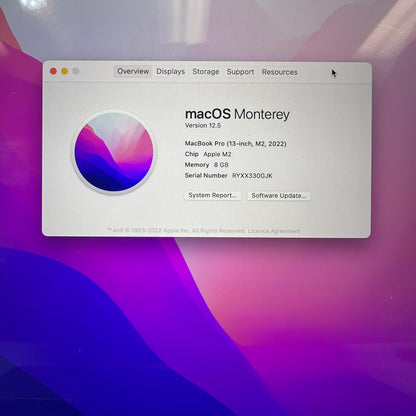This screenshot has width=416, height=416.
Task: Click the Memory label
Action: pos(197,165)
